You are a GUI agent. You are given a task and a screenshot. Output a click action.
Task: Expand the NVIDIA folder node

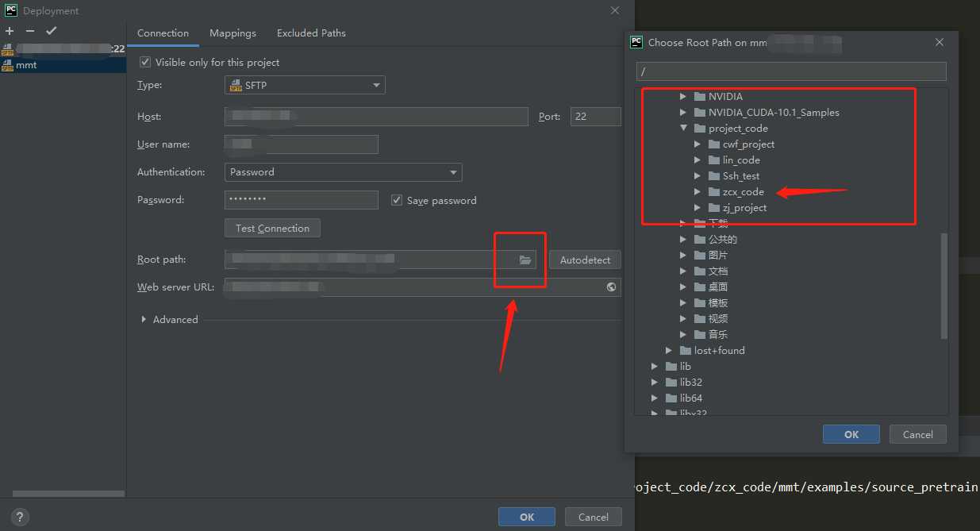pyautogui.click(x=682, y=96)
